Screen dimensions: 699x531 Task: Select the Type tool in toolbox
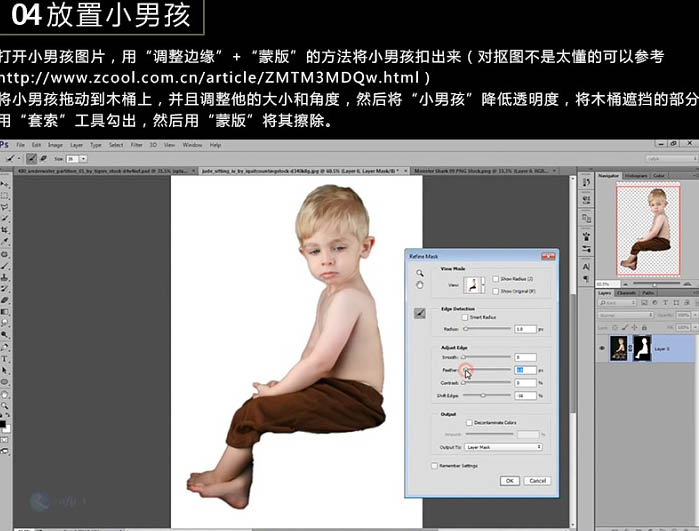click(x=4, y=359)
